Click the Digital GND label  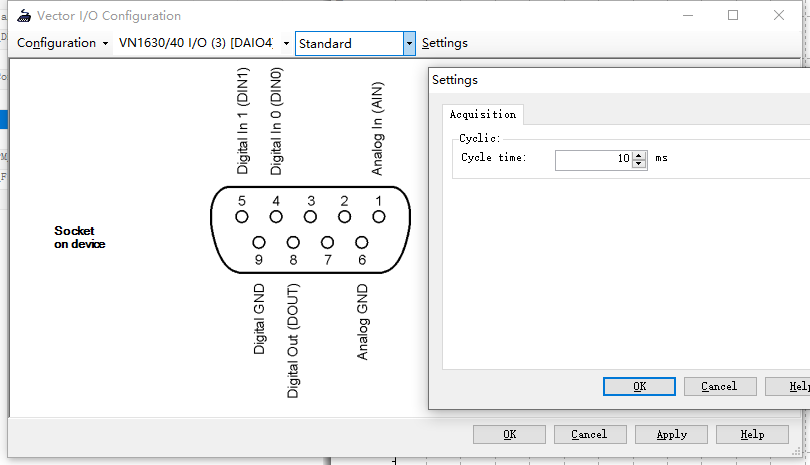(x=259, y=319)
